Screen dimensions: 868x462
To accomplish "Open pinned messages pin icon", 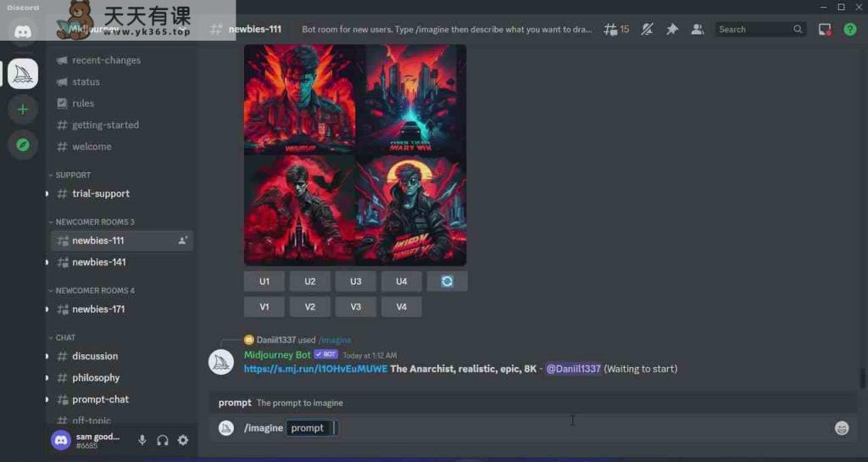I will tap(672, 30).
